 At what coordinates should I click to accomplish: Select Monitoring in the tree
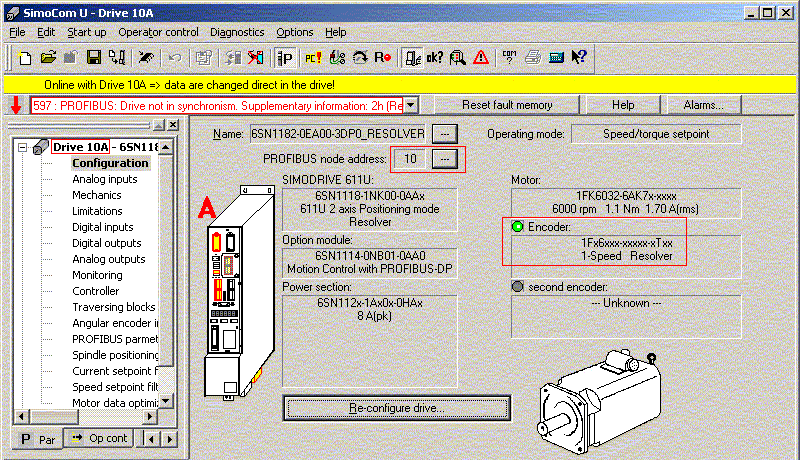coord(97,275)
